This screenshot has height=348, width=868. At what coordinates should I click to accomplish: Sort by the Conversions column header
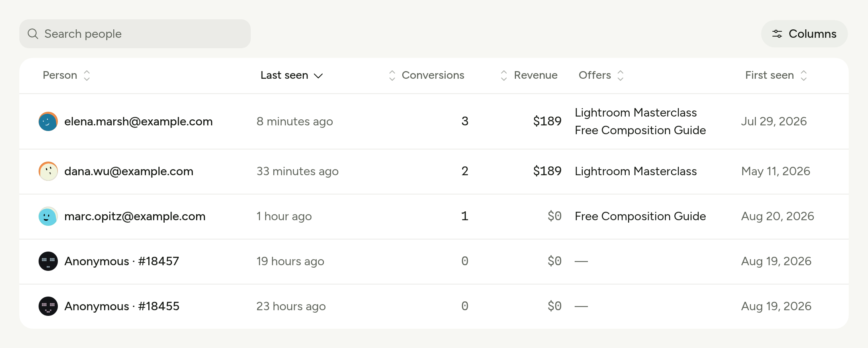pyautogui.click(x=426, y=75)
